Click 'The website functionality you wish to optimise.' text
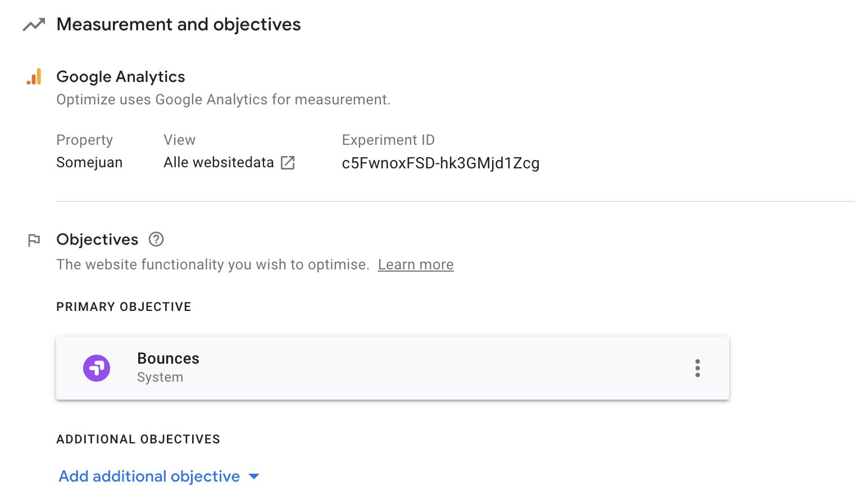855x504 pixels. tap(213, 264)
